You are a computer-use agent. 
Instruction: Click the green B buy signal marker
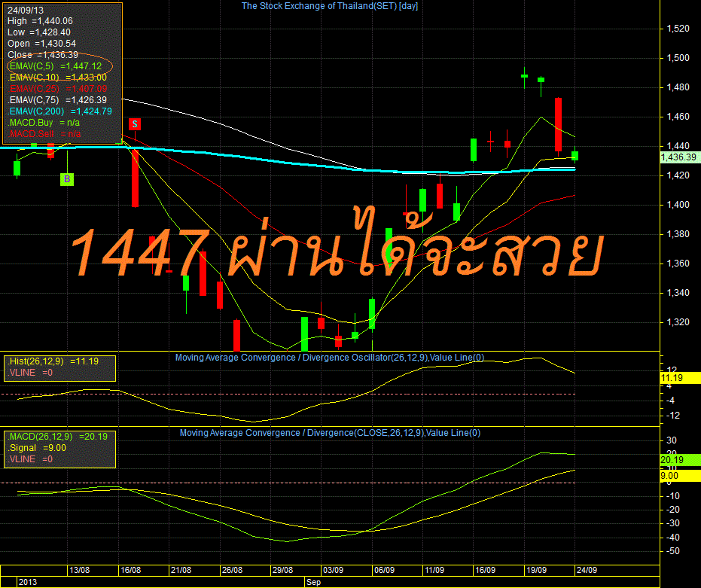pos(66,179)
